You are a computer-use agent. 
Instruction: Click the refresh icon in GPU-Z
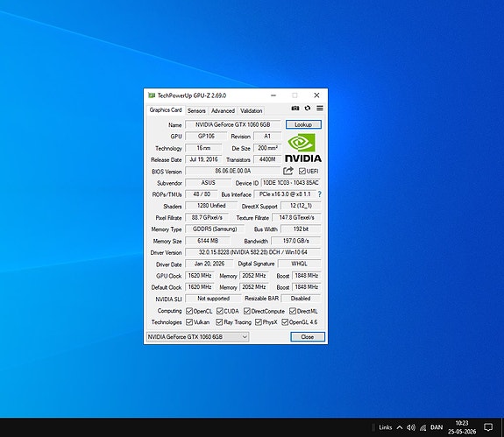308,109
